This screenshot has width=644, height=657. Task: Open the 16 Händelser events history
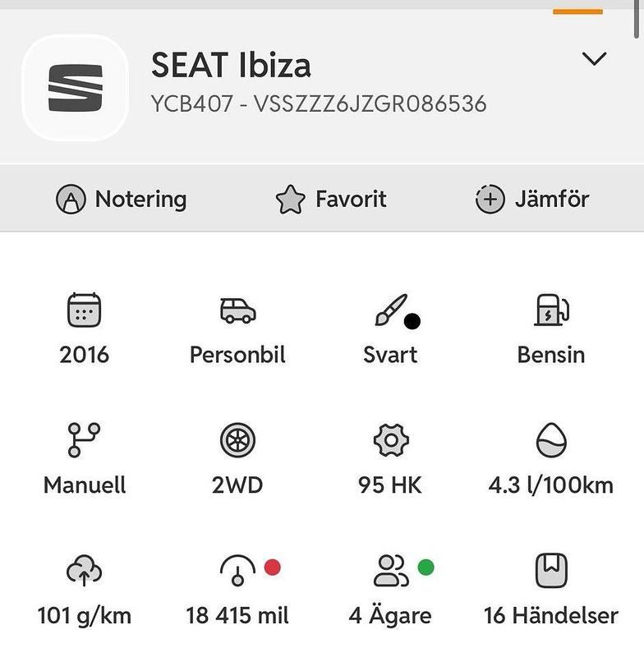tap(551, 615)
